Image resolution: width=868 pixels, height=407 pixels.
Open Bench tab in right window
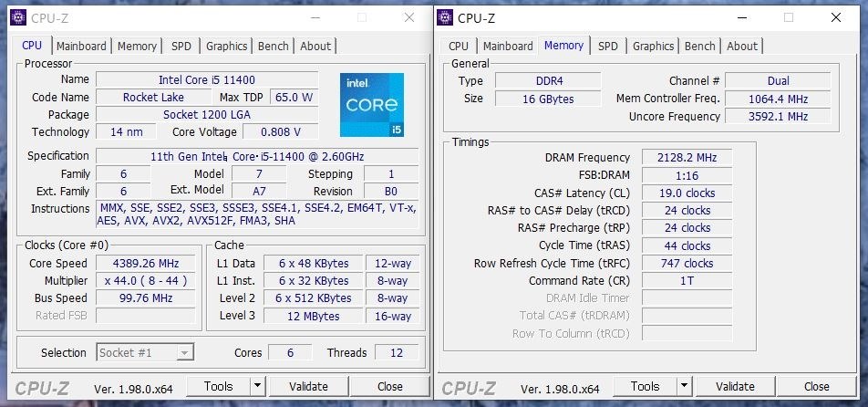pos(699,46)
